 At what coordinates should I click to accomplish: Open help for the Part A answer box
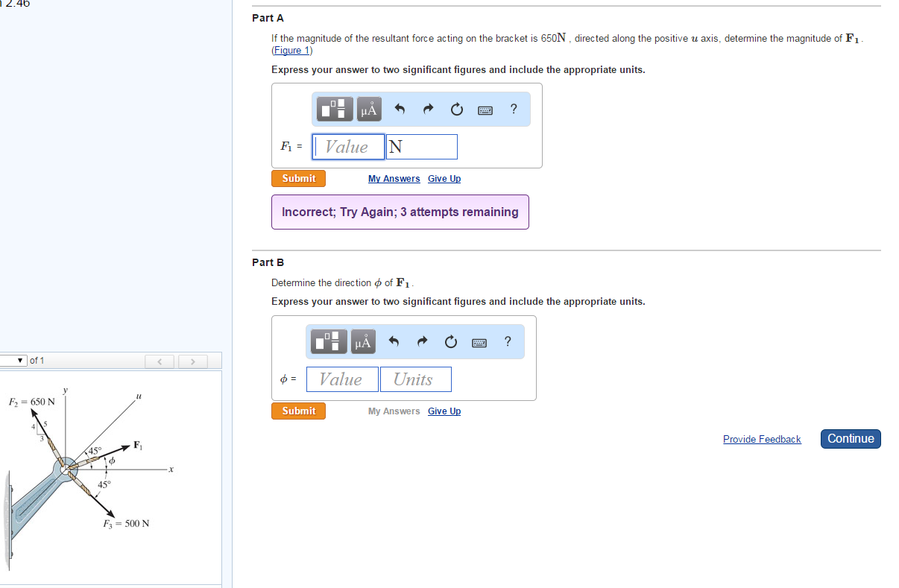pyautogui.click(x=513, y=109)
